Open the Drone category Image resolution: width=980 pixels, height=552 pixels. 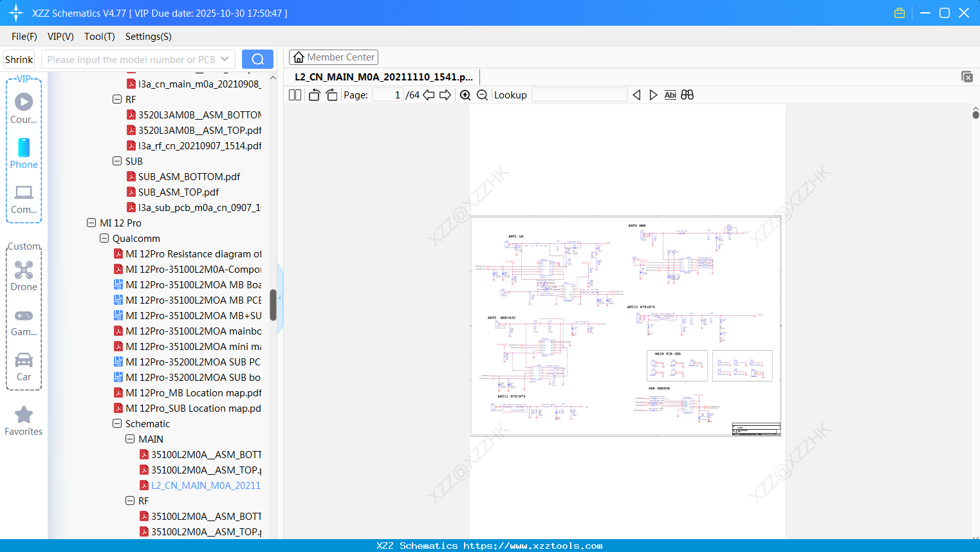pos(24,276)
